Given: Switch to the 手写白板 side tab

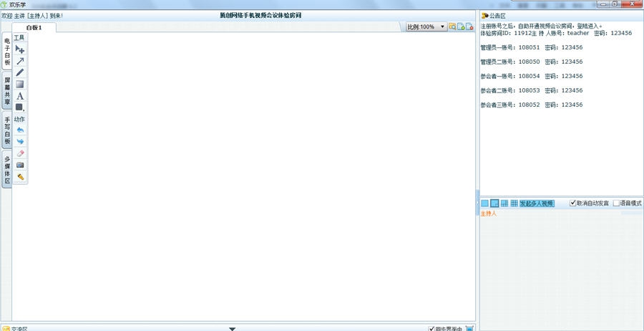Looking at the screenshot, I should [7, 130].
